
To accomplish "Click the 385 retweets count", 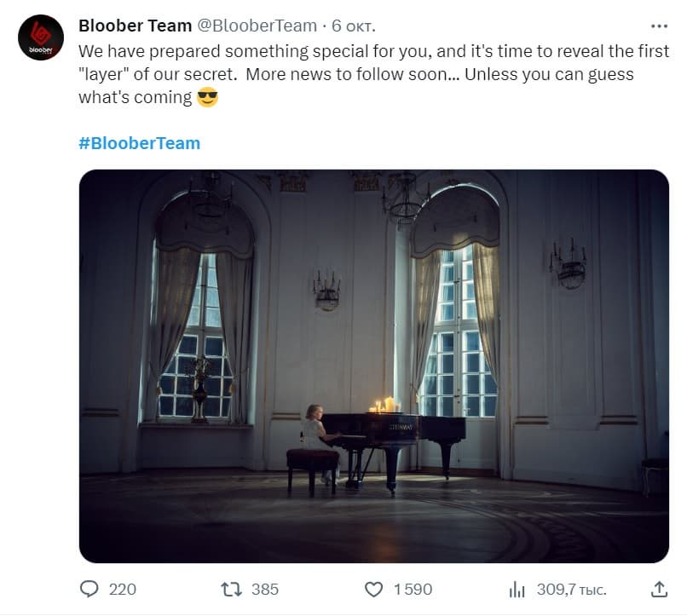I will 265,589.
